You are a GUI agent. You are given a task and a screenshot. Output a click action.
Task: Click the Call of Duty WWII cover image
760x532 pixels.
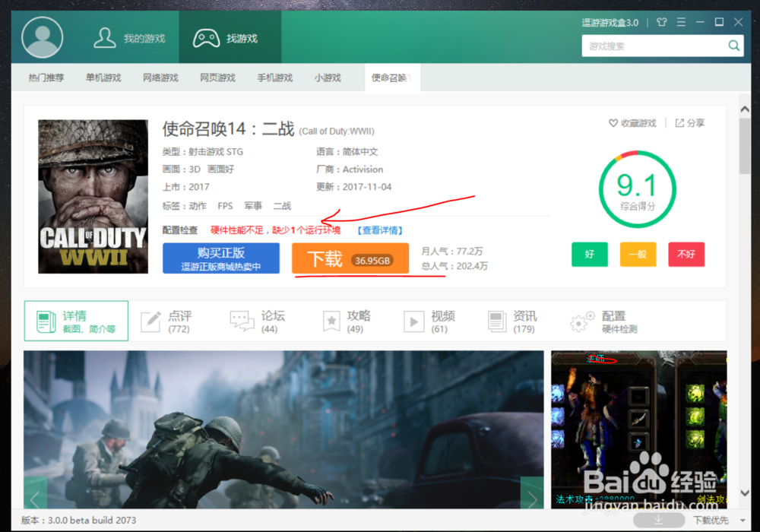coord(93,197)
